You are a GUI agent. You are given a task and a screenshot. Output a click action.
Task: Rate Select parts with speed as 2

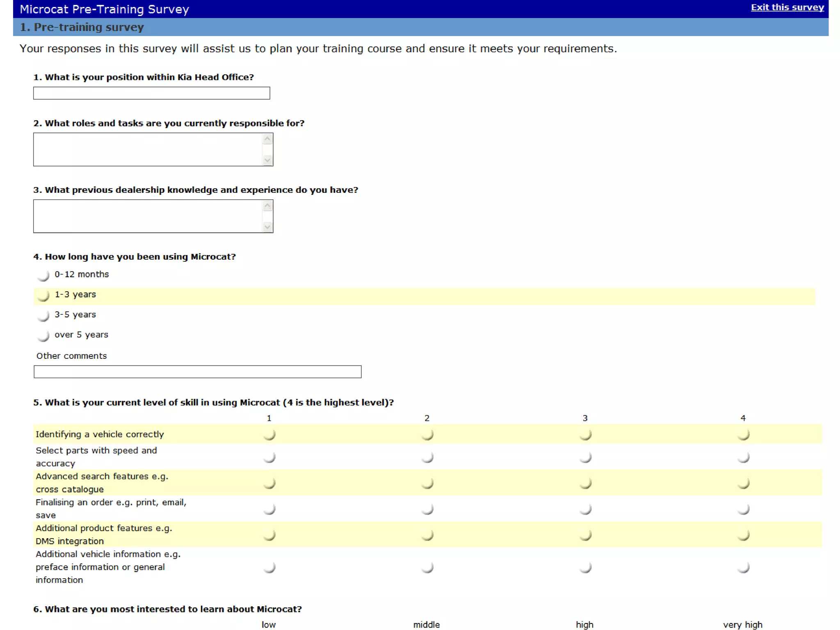(427, 457)
